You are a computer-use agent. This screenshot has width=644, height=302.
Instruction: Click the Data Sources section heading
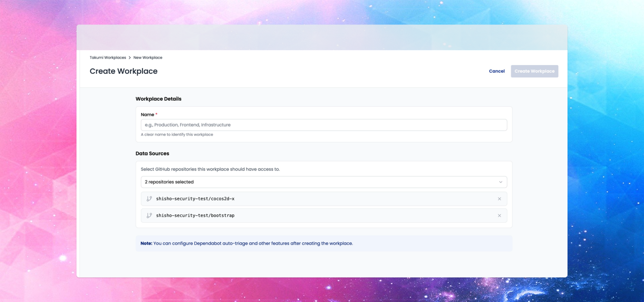[x=152, y=153]
